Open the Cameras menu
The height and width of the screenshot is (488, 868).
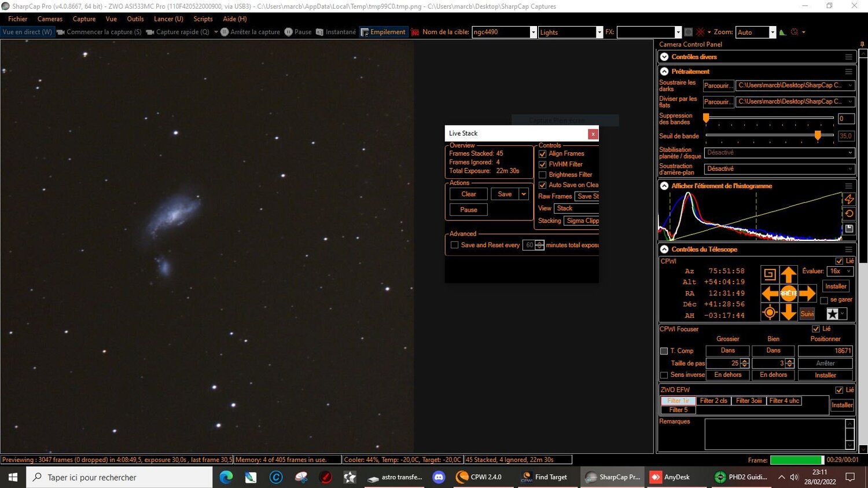(49, 19)
